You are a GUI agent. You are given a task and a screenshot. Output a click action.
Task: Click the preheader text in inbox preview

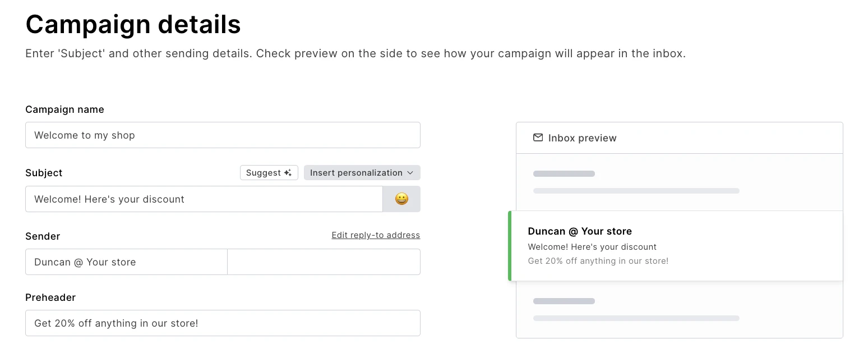pos(598,261)
